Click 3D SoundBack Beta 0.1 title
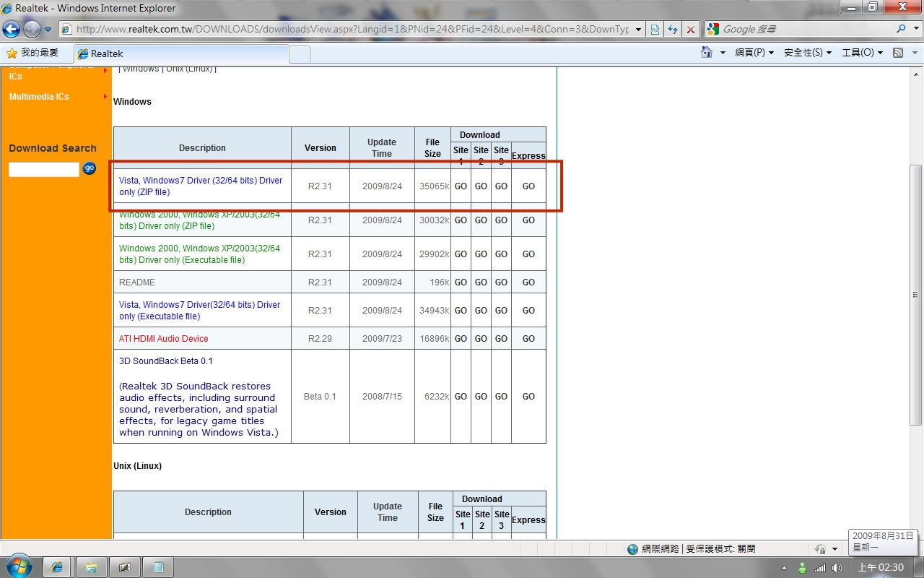The height and width of the screenshot is (578, 924). pos(166,361)
